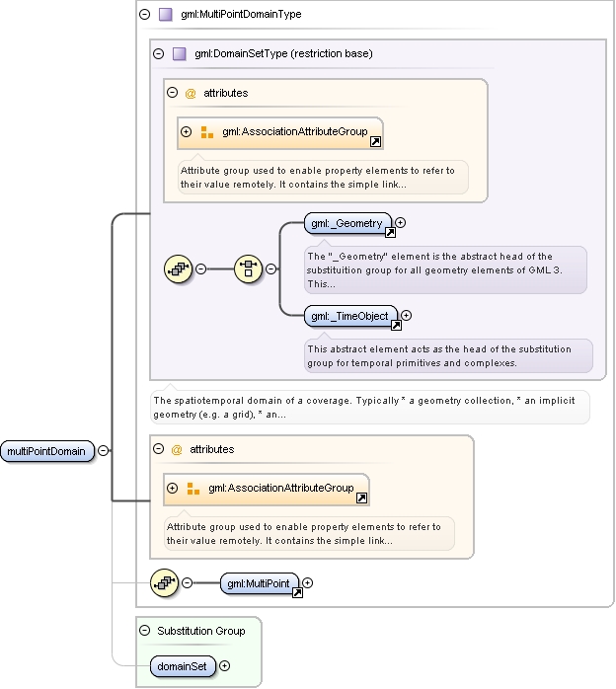Expand the gml:_Geometry element
The width and height of the screenshot is (616, 689).
tap(400, 223)
